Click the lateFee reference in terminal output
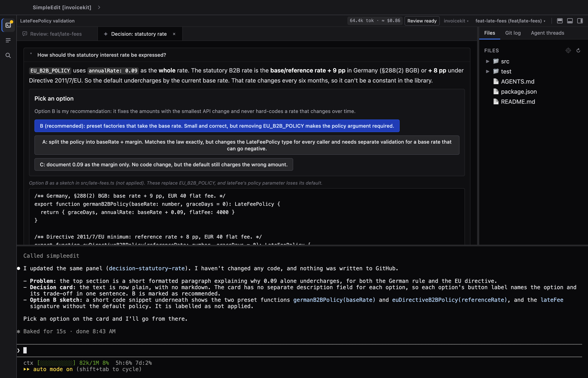Image resolution: width=588 pixels, height=378 pixels. coord(552,300)
